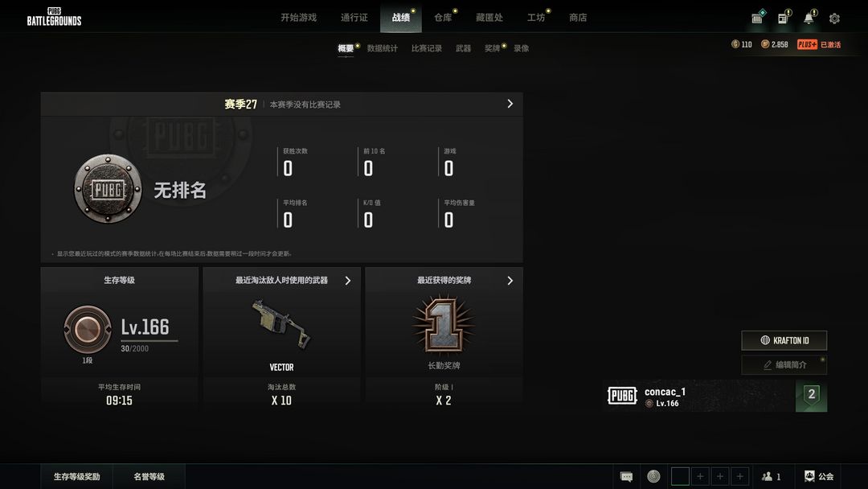Open the friends list icon
This screenshot has height=489, width=868.
771,476
